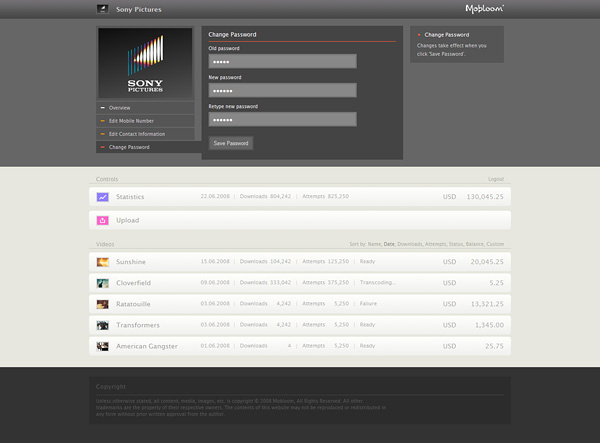Image resolution: width=600 pixels, height=443 pixels.
Task: Click the Failure status of Ratatouille
Action: pos(368,304)
